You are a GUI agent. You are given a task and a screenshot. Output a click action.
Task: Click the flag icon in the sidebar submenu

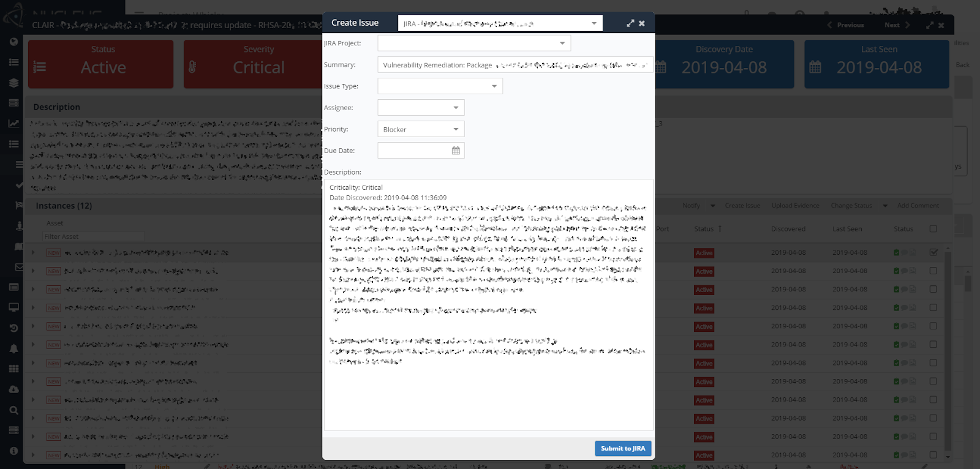20,205
